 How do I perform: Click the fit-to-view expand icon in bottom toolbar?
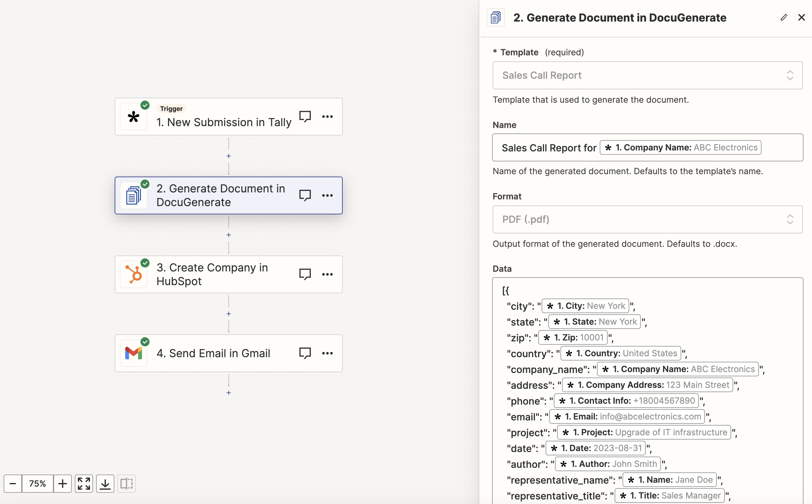pos(84,483)
